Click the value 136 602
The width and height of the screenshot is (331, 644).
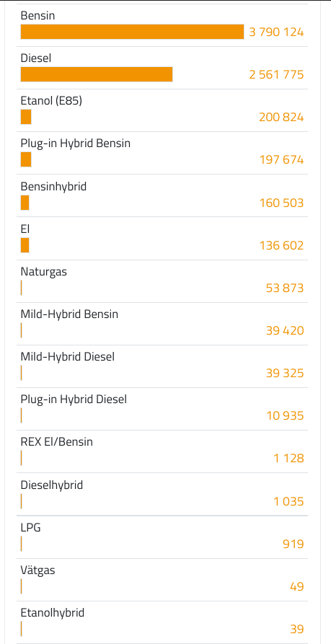(x=281, y=245)
